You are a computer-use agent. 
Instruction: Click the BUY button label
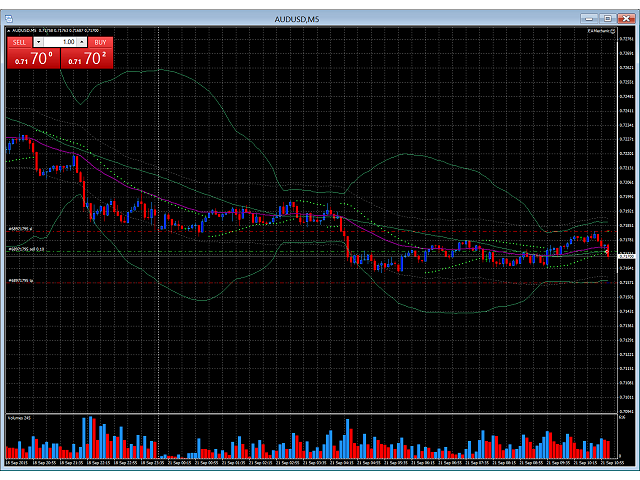(100, 42)
